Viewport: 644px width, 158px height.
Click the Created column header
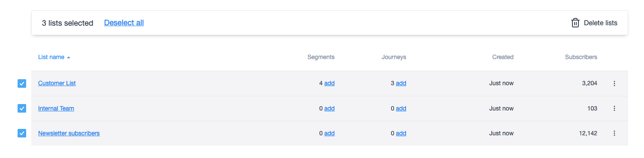(503, 57)
